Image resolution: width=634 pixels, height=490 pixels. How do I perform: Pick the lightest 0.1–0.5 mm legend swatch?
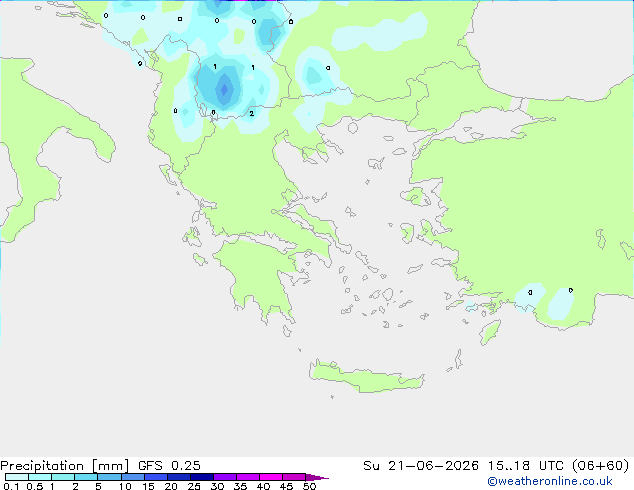(17, 477)
